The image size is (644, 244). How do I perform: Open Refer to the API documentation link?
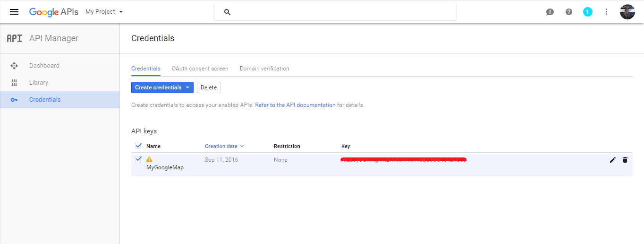click(295, 105)
